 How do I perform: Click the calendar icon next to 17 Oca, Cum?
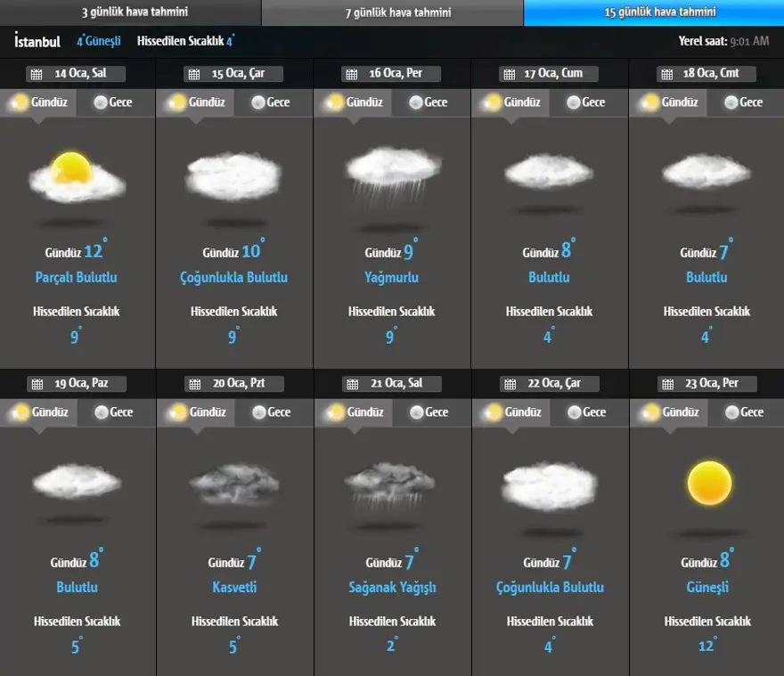click(x=509, y=74)
